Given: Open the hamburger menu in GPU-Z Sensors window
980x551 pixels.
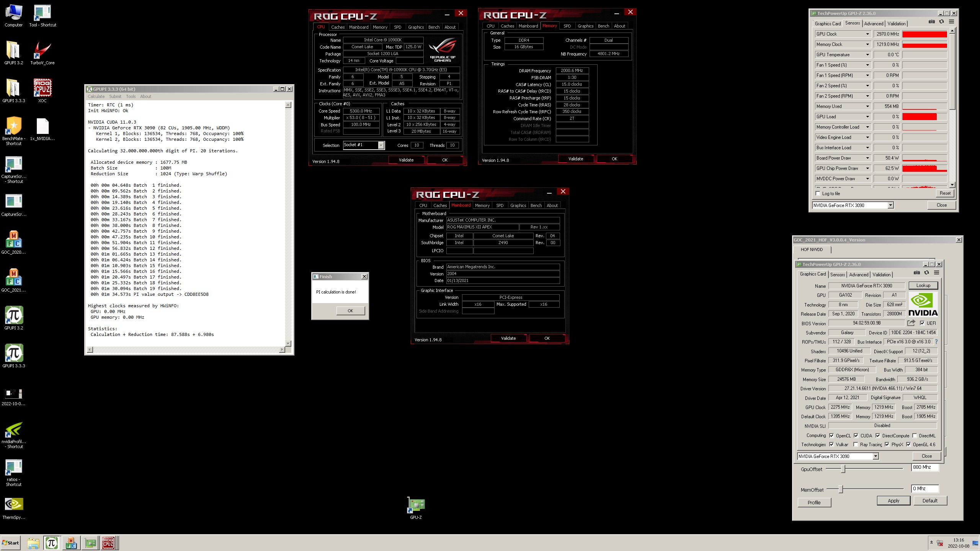Looking at the screenshot, I should (951, 21).
